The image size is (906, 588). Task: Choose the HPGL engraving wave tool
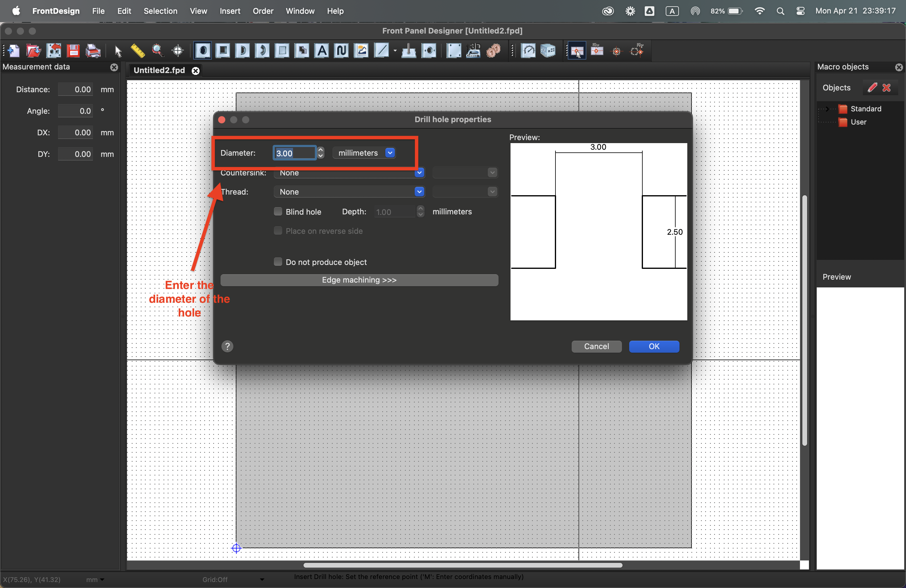(x=342, y=51)
